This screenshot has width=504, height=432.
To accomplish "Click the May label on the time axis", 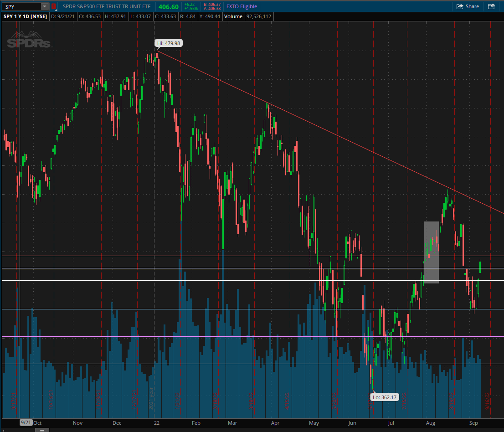I will pyautogui.click(x=314, y=423).
